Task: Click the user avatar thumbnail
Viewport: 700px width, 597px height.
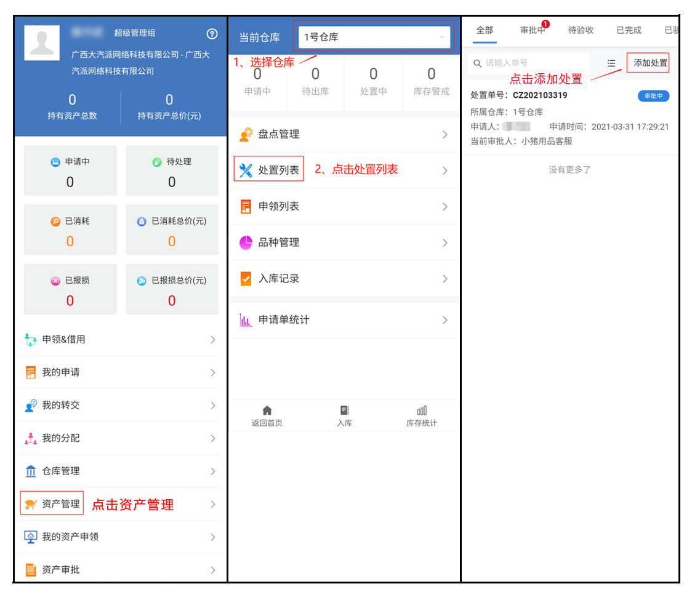Action: coord(42,43)
